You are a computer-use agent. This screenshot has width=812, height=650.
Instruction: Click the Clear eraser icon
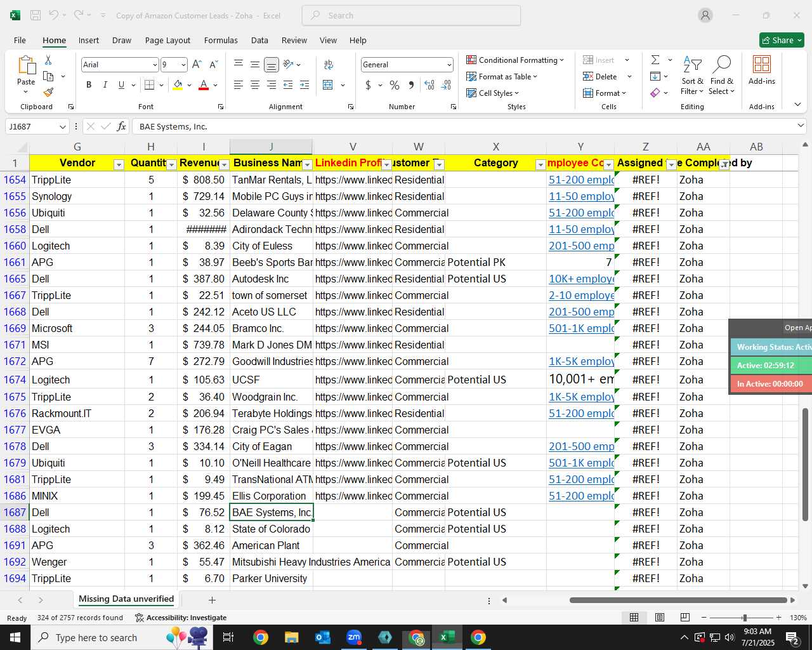point(655,93)
